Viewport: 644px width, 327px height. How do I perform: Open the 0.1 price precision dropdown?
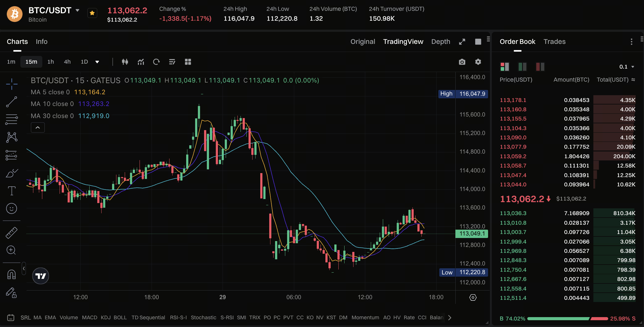pyautogui.click(x=626, y=67)
